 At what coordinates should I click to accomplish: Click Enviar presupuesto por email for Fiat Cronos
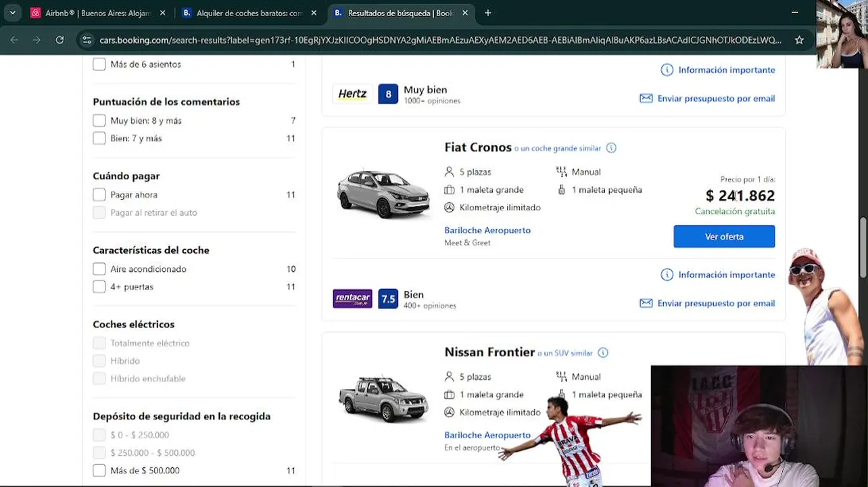coord(716,303)
